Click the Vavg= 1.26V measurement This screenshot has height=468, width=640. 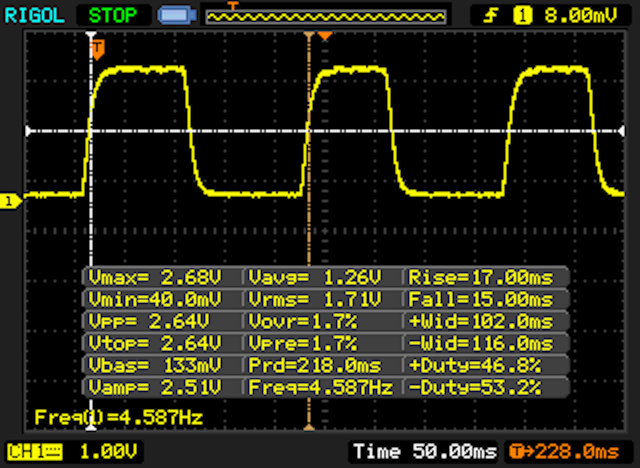click(315, 277)
